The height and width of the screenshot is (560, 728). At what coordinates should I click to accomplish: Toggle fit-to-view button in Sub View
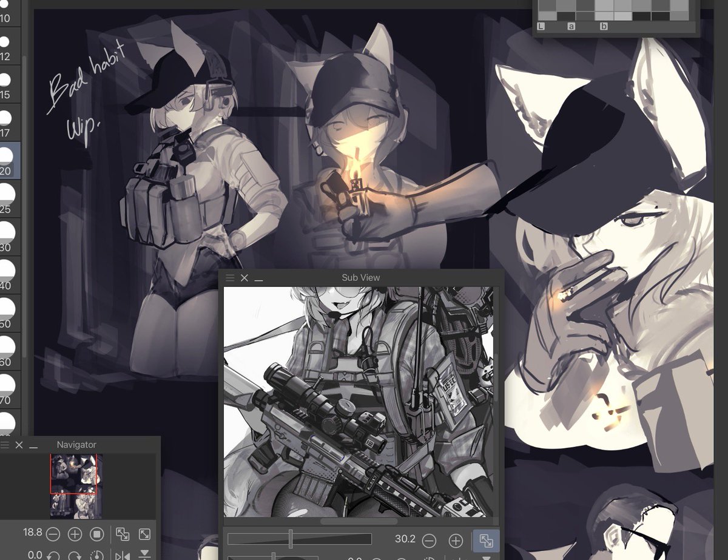486,541
